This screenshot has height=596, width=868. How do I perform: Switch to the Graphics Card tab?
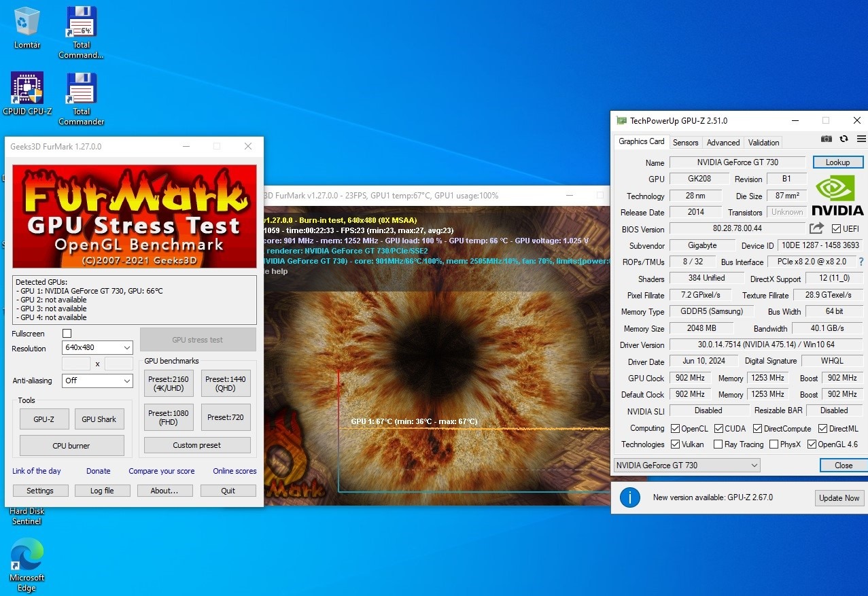point(641,141)
